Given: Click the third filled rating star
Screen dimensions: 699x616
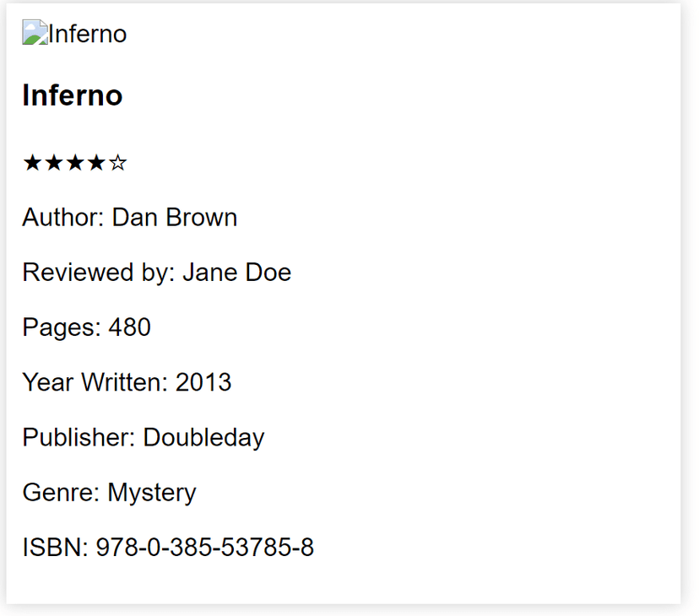Looking at the screenshot, I should (75, 163).
